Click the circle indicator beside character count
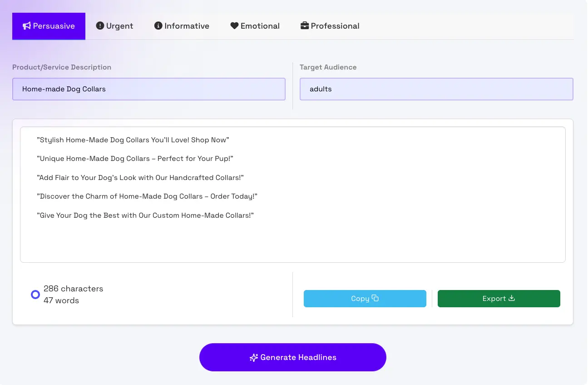The width and height of the screenshot is (588, 385). (x=35, y=295)
